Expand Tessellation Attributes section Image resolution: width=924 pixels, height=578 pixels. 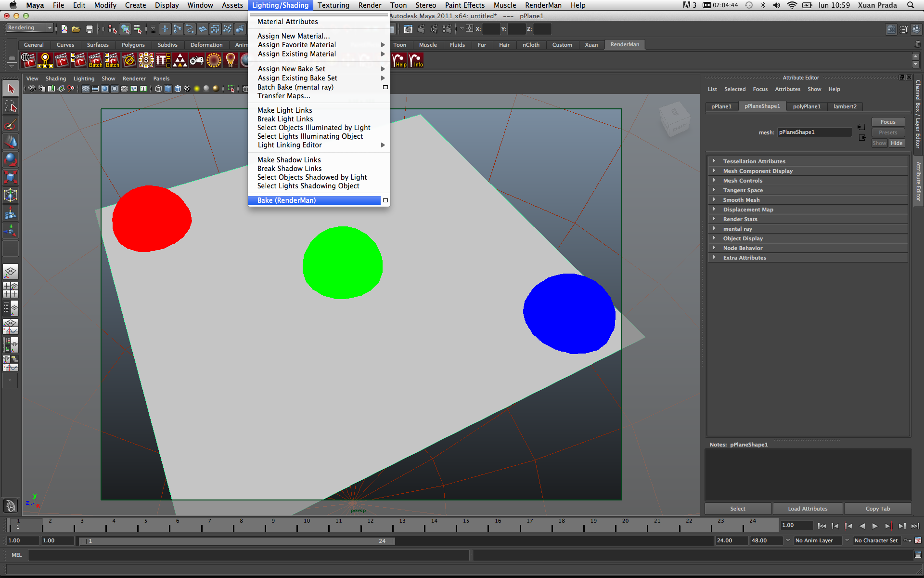[x=807, y=161]
